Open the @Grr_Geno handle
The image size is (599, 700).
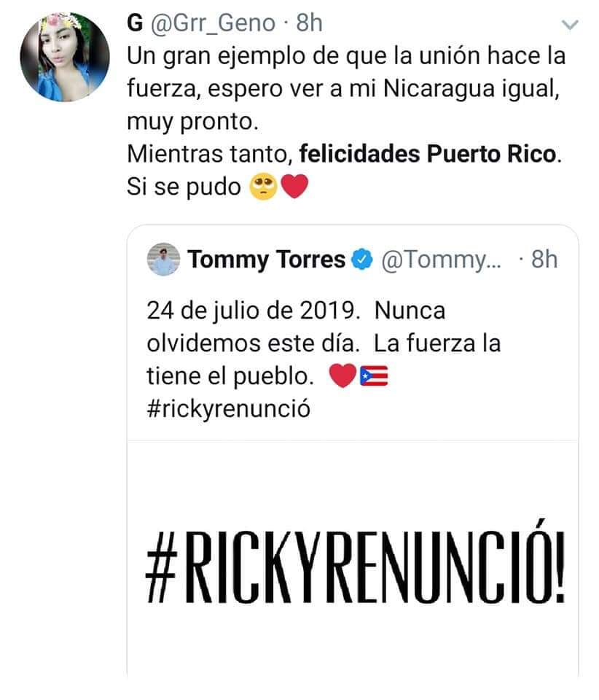(x=213, y=23)
